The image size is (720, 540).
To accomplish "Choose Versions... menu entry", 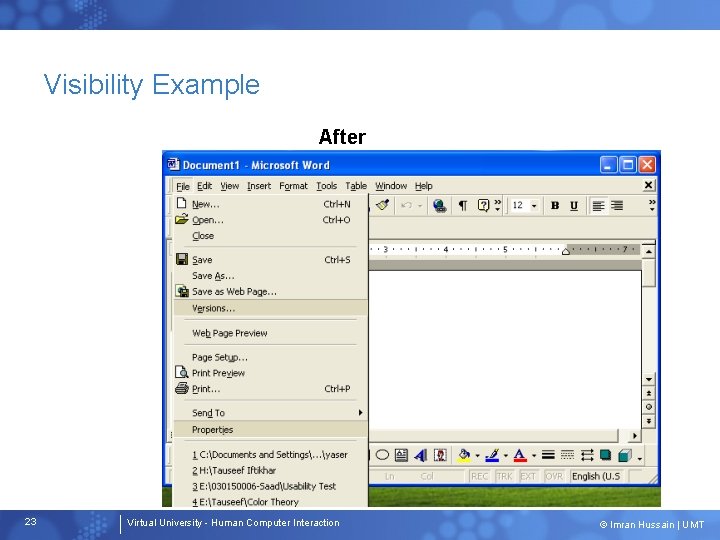I will pos(270,308).
